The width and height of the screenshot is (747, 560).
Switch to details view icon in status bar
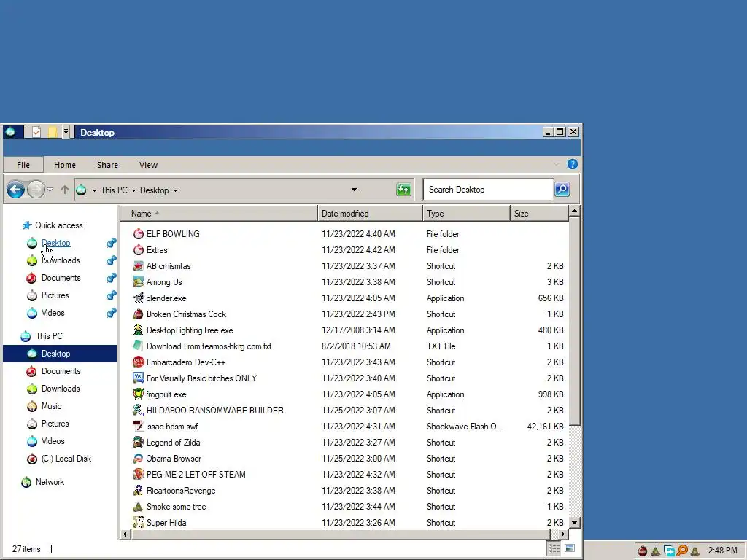554,548
